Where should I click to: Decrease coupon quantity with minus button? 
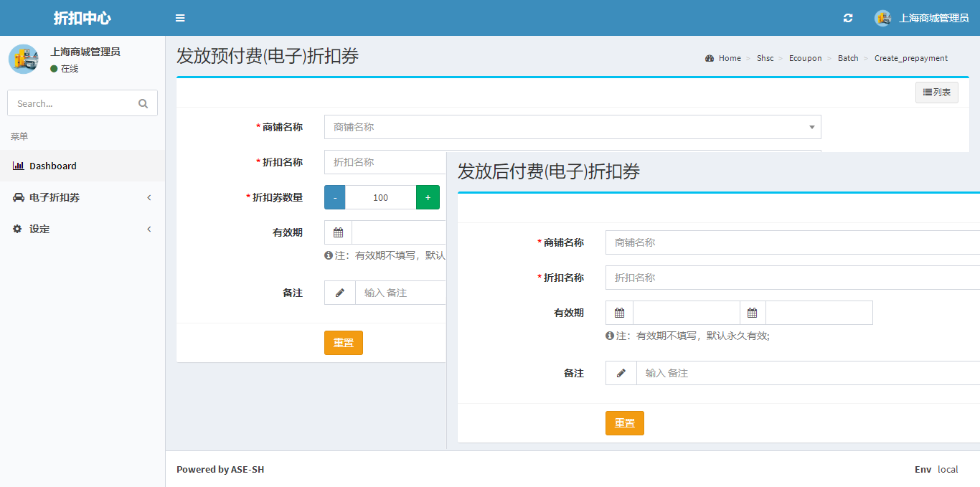[334, 197]
